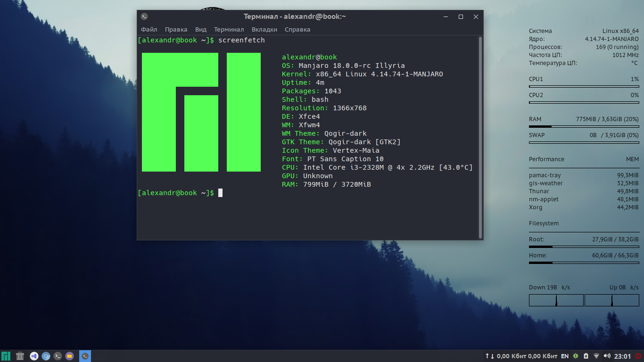Open the Справка menu
The width and height of the screenshot is (644, 362).
coord(297,29)
